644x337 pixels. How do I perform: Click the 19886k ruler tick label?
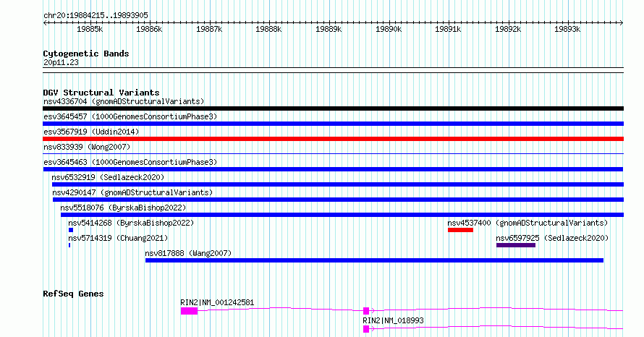[x=150, y=29]
